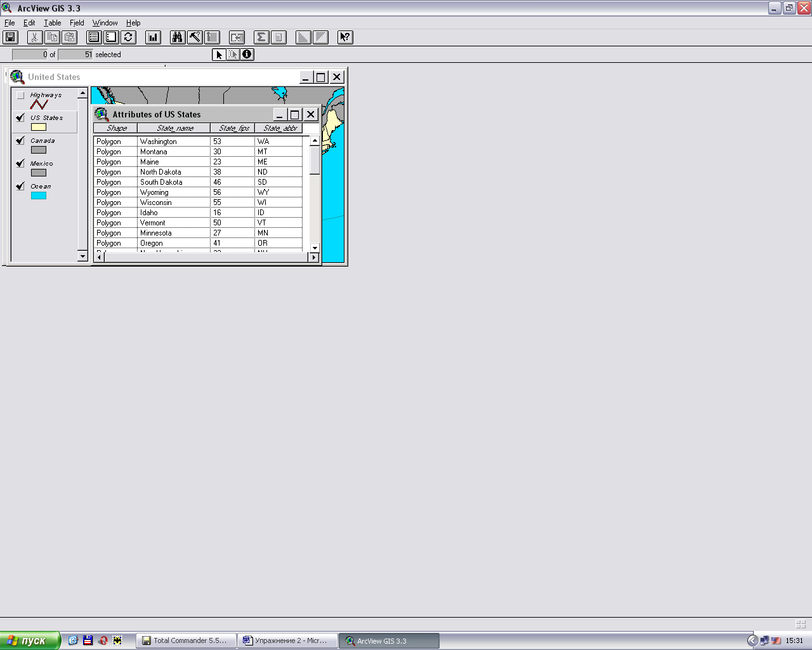Uncheck the Canada theme visibility
The image size is (812, 650).
pos(20,140)
